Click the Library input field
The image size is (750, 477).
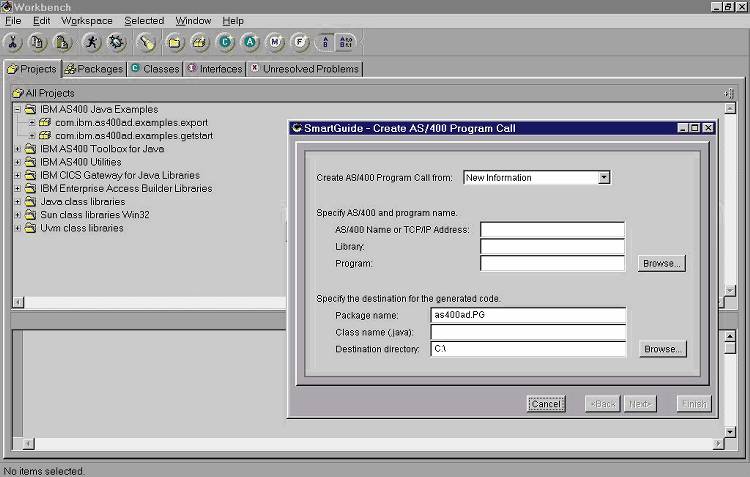[552, 246]
